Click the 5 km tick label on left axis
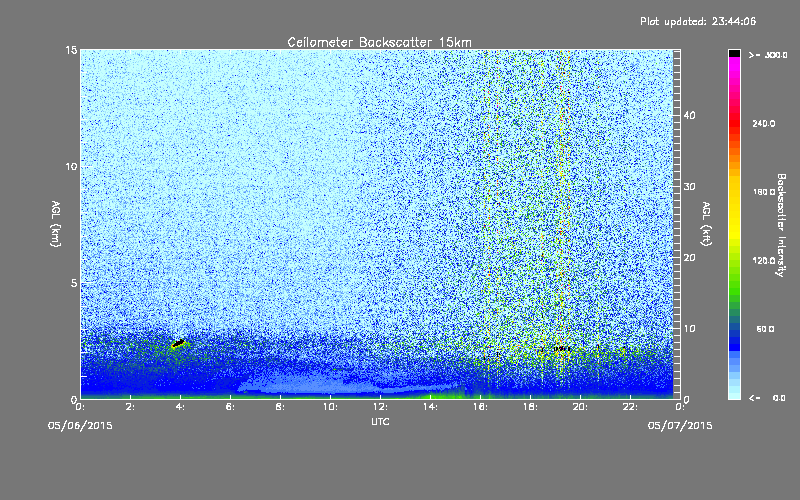This screenshot has height=500, width=800. [x=74, y=283]
